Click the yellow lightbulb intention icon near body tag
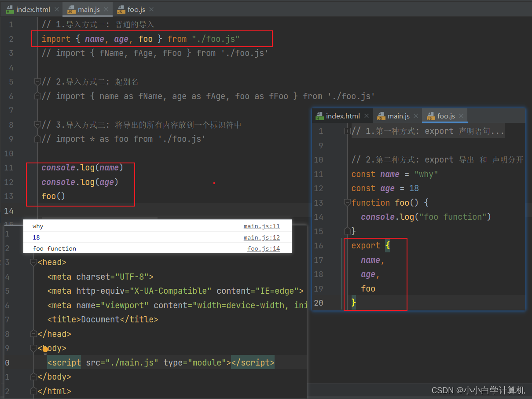532x399 pixels. [45, 351]
